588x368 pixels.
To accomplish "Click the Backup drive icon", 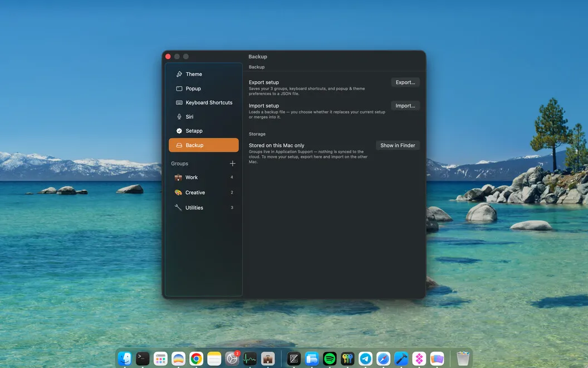I will 179,145.
